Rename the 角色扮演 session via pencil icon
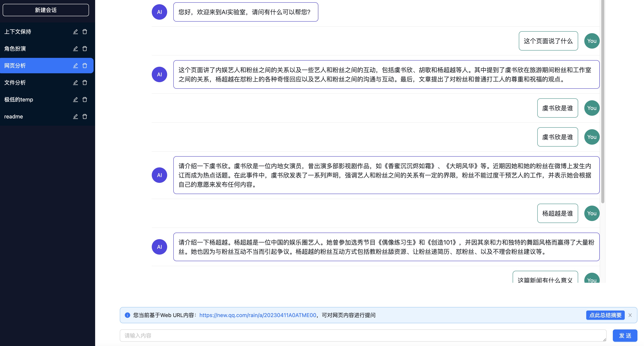Viewport: 644px width, 346px height. pos(75,49)
